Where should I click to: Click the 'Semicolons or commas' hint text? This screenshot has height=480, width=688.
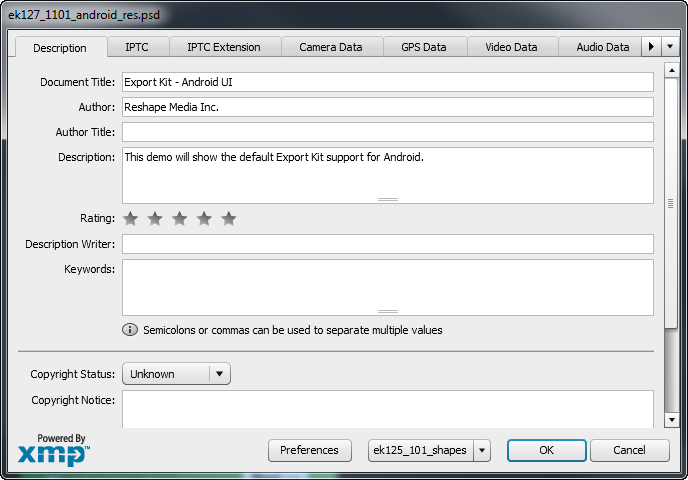(x=293, y=330)
